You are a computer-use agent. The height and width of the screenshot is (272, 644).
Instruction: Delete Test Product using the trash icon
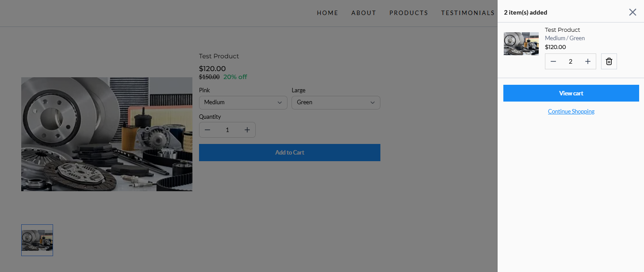click(609, 61)
